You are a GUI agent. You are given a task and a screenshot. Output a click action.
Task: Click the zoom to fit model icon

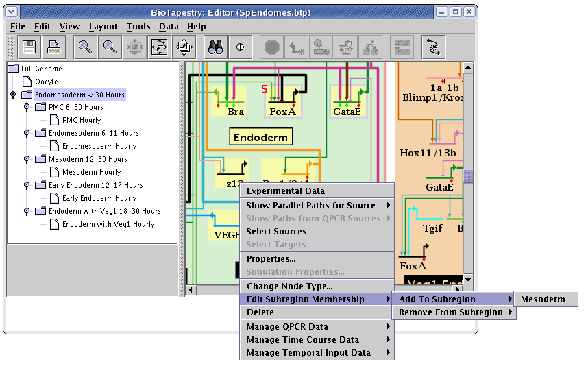tap(159, 47)
